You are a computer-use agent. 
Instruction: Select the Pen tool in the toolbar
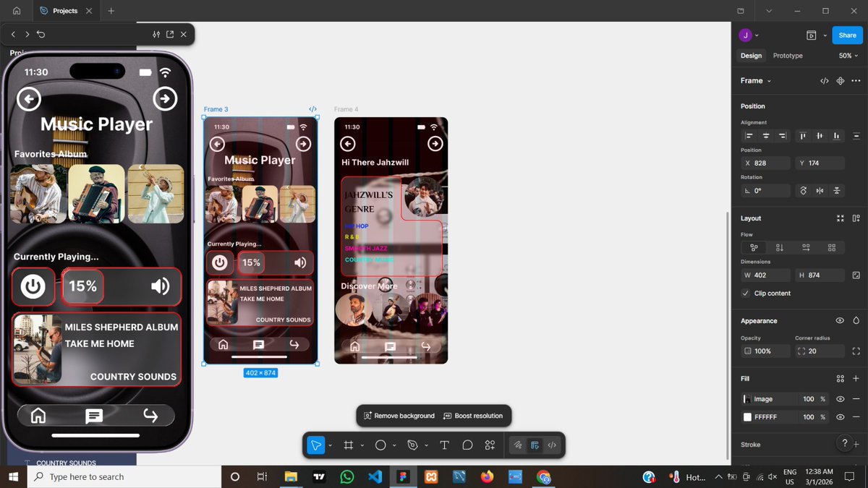click(413, 445)
